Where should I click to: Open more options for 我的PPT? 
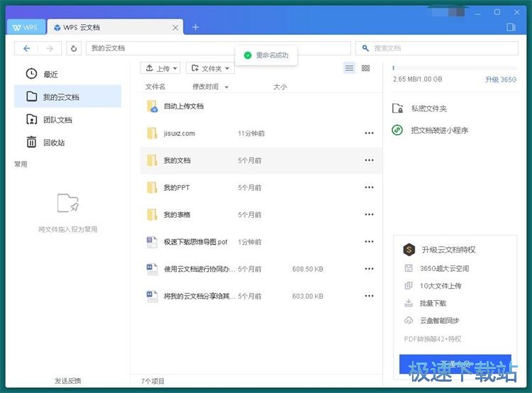point(369,187)
